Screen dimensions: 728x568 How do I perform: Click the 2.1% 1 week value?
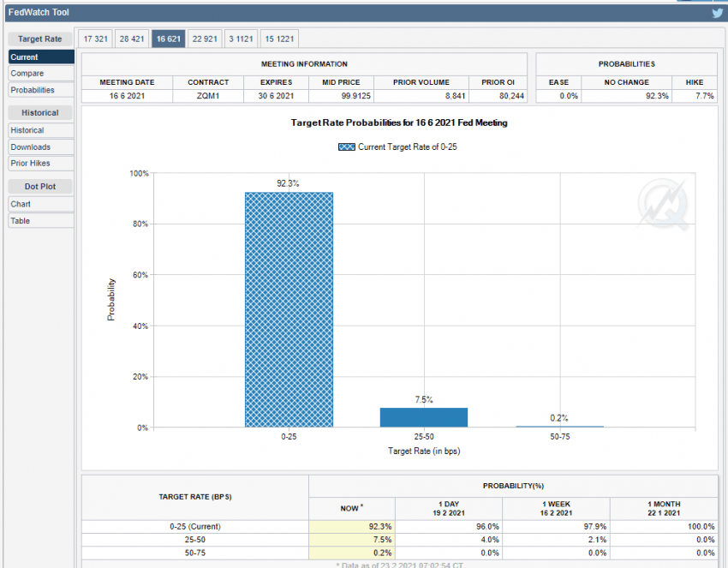pyautogui.click(x=598, y=540)
